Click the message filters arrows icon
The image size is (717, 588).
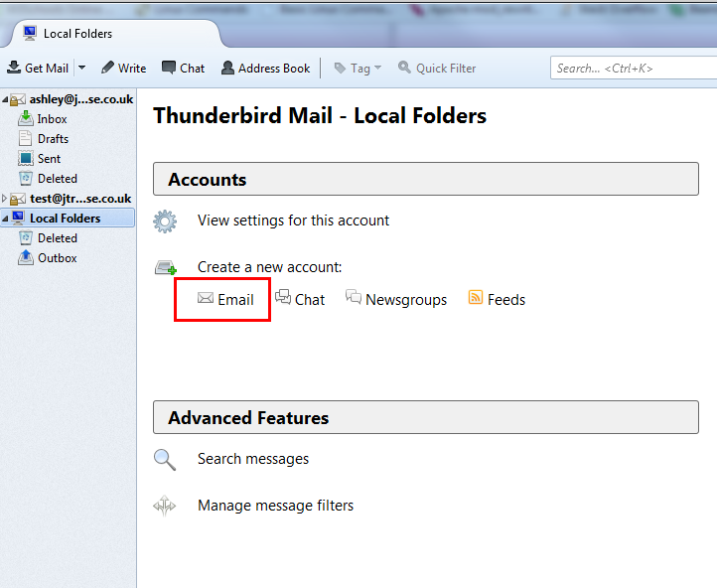(165, 506)
